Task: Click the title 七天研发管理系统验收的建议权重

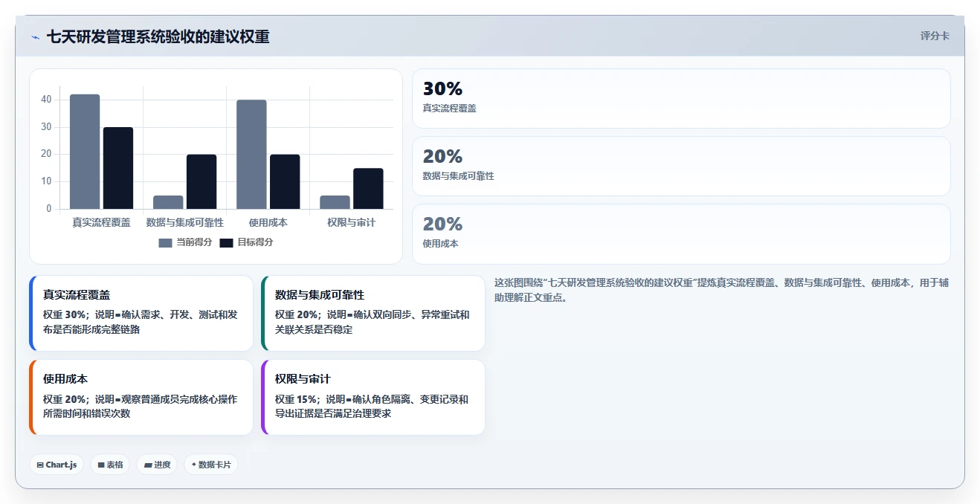Action: 158,36
